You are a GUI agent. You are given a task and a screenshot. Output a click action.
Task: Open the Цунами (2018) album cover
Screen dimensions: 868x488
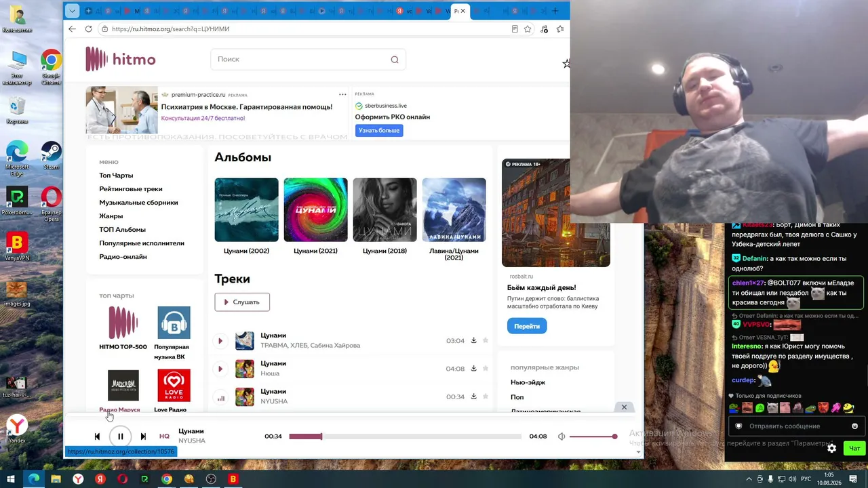[x=384, y=210]
